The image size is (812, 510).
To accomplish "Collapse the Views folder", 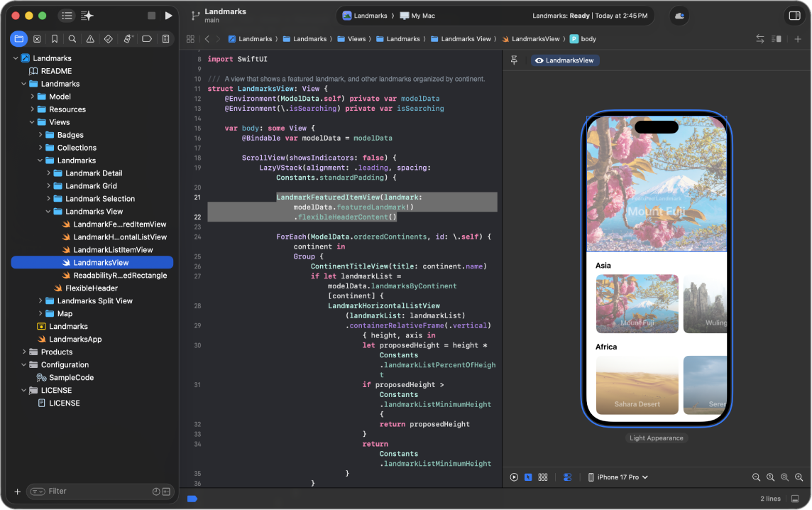I will pyautogui.click(x=31, y=121).
